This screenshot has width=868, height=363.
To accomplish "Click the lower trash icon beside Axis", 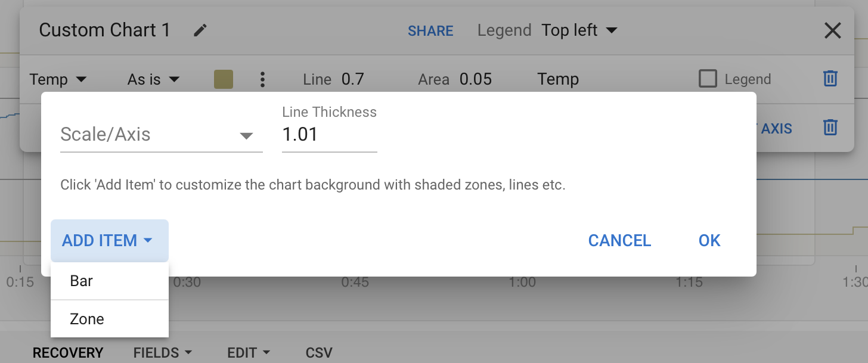I will click(830, 127).
